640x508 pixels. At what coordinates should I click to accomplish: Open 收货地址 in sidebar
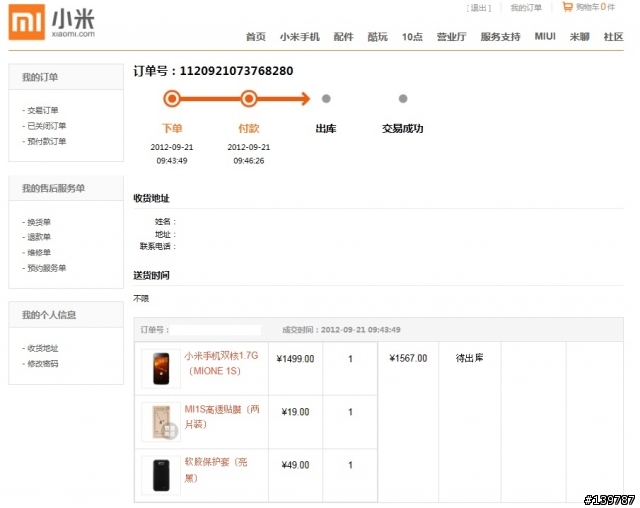[42, 348]
